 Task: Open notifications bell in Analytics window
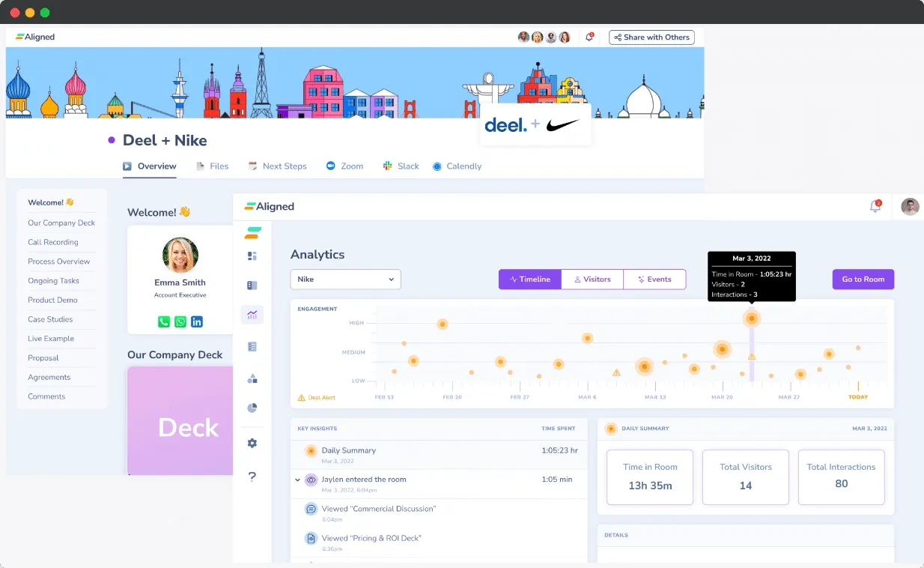click(875, 207)
